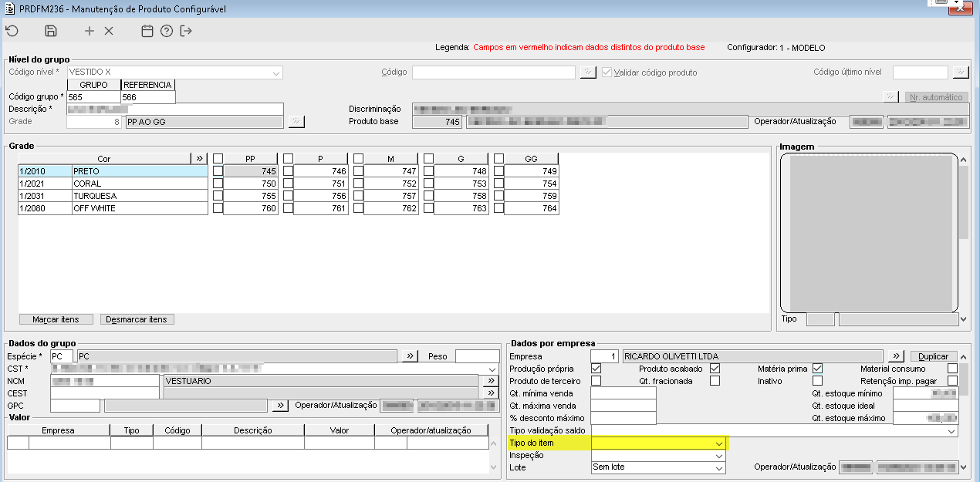
Task: Select the OFF WHITE color row
Action: coord(113,208)
